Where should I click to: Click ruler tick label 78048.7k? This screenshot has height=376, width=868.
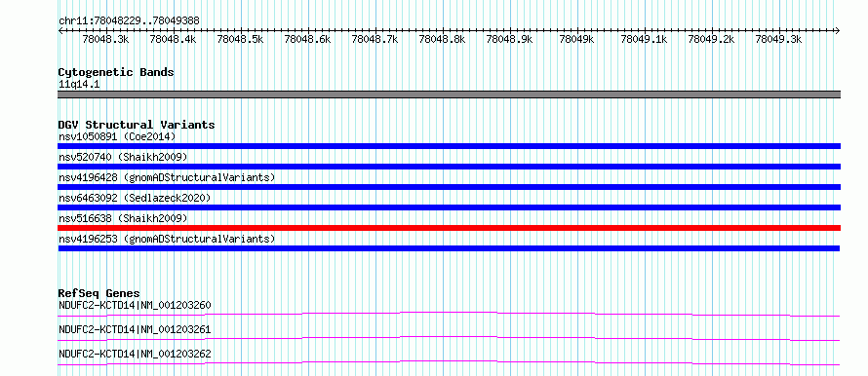click(375, 39)
